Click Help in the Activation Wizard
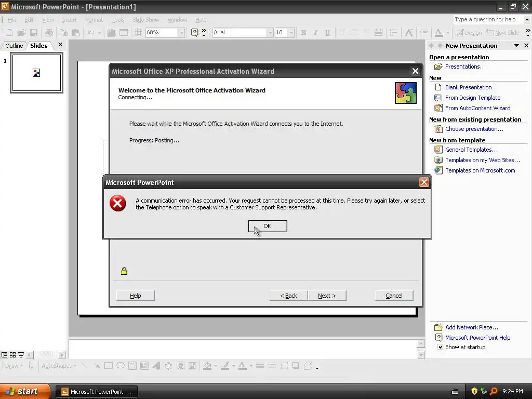 pos(136,296)
